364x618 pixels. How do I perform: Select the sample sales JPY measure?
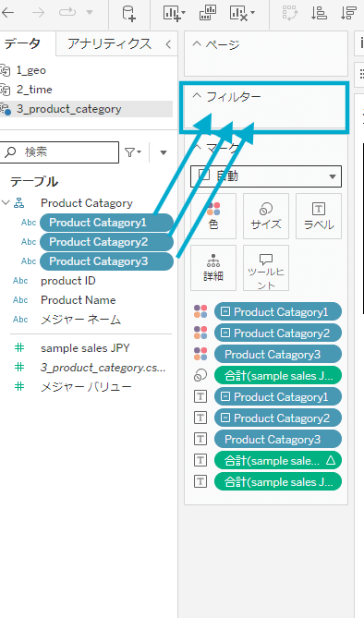[x=85, y=348]
